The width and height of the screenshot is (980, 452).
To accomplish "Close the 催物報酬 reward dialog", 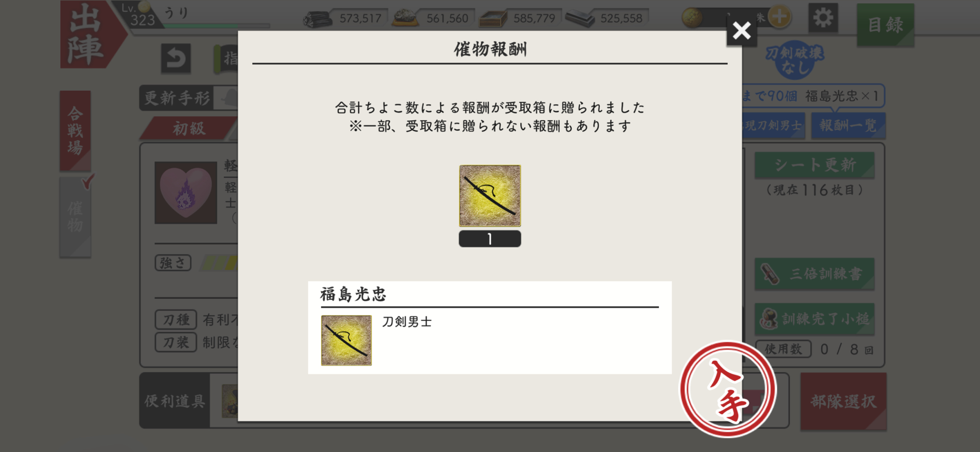I will [x=741, y=31].
